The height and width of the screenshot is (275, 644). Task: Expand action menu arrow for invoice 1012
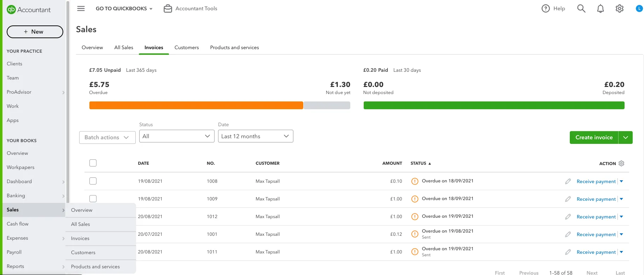[x=621, y=217]
